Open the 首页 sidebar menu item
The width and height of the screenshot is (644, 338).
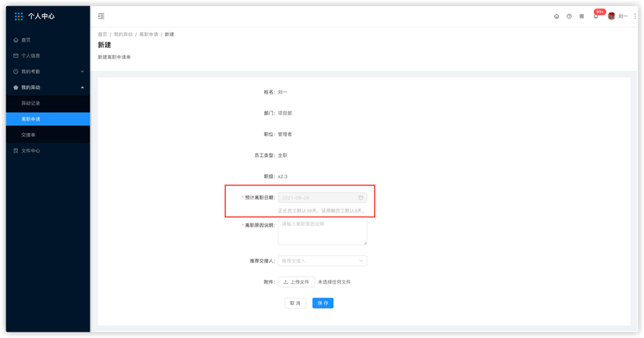click(48, 40)
